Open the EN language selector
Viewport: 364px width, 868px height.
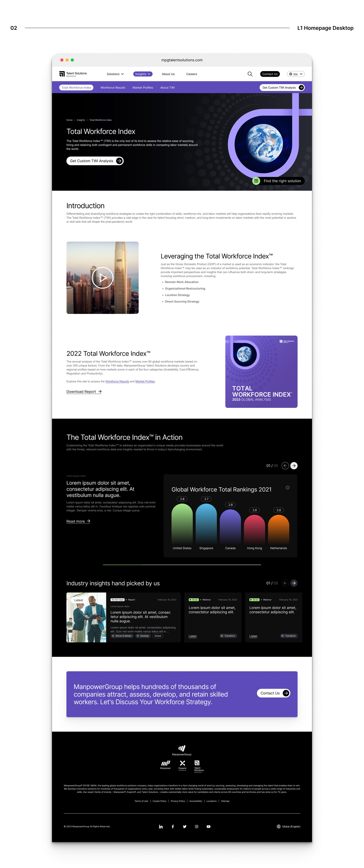pyautogui.click(x=296, y=74)
